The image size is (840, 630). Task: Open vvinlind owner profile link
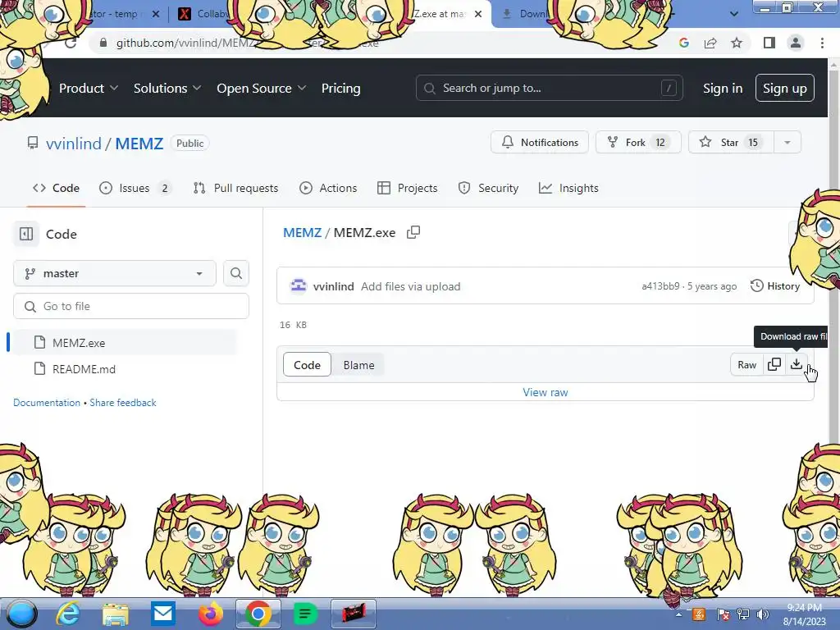[73, 144]
